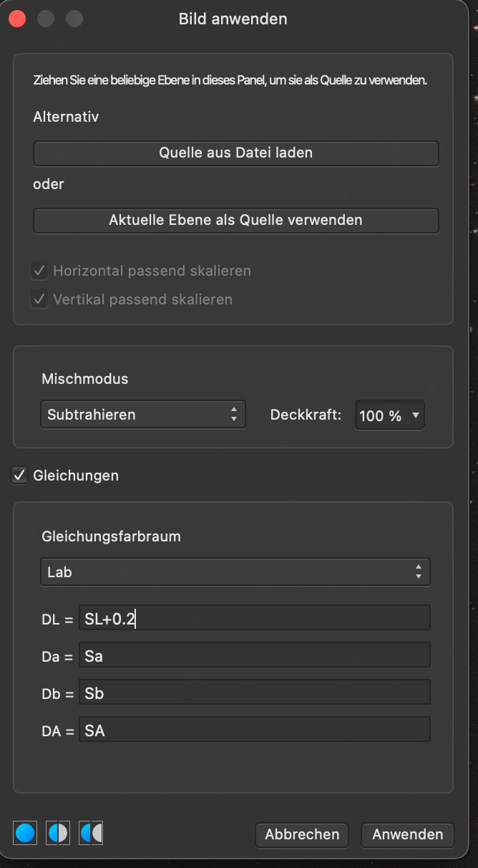Close the Bild anwenden window
The width and height of the screenshot is (478, 868).
(x=17, y=19)
